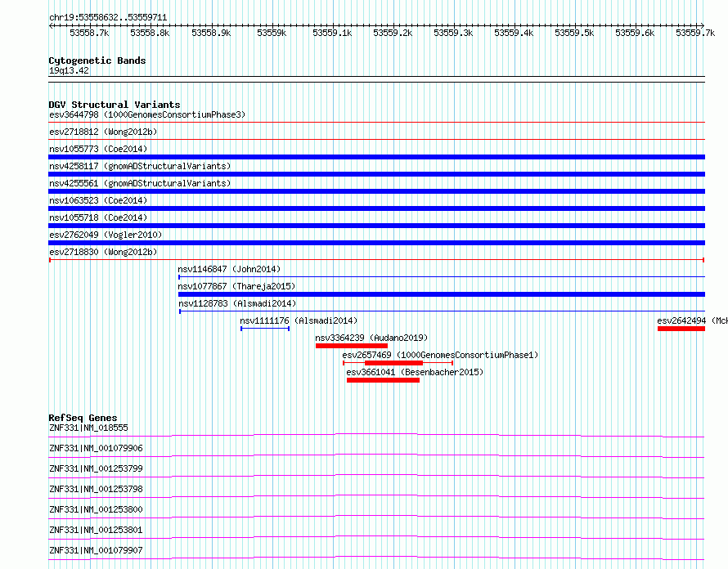Select variant label nsv1055718 (Coe2014)
The image size is (728, 569).
click(98, 217)
